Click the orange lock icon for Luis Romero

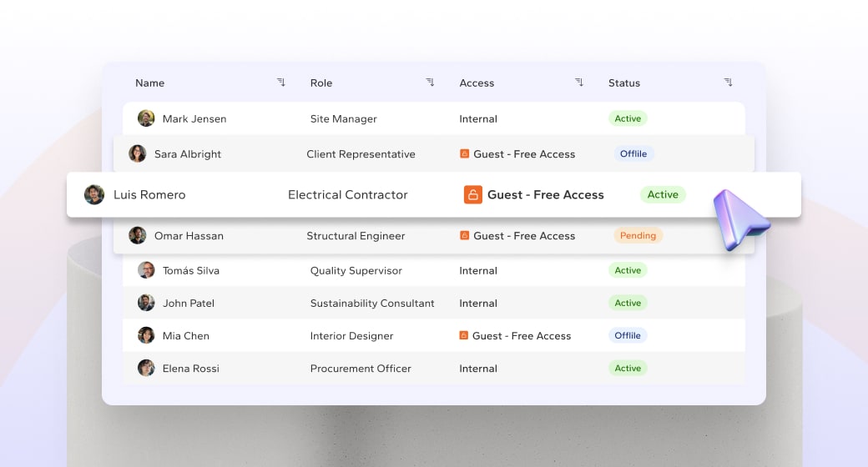point(472,195)
